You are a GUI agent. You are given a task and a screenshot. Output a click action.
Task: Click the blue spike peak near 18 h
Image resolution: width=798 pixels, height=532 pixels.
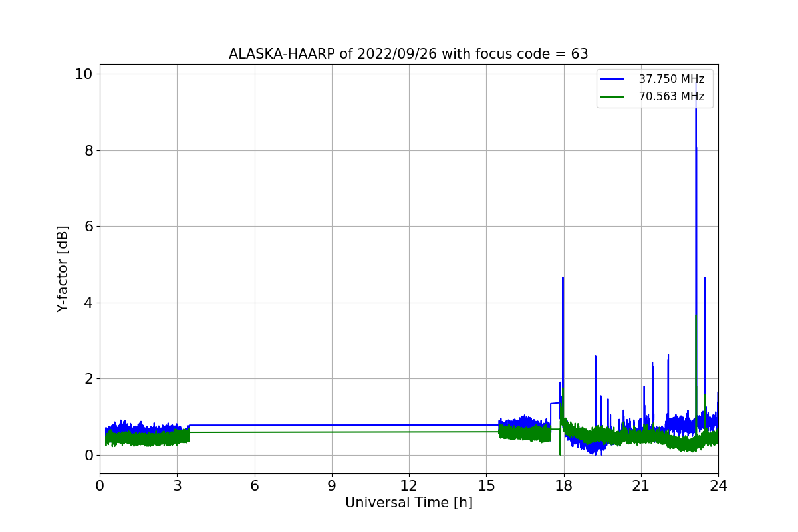563,278
